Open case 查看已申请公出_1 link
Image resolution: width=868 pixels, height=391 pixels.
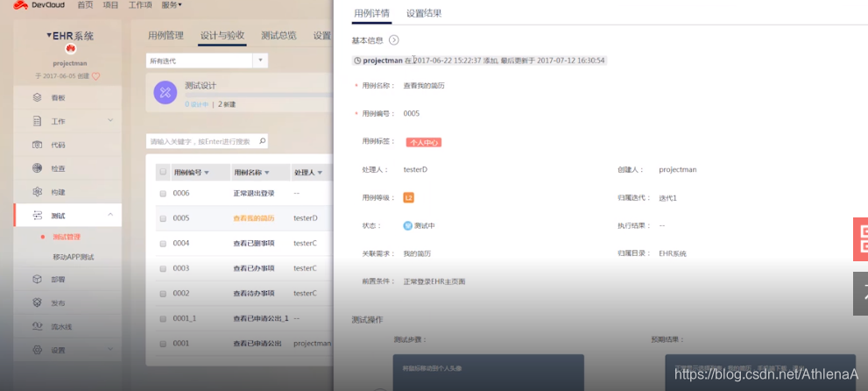coord(261,318)
